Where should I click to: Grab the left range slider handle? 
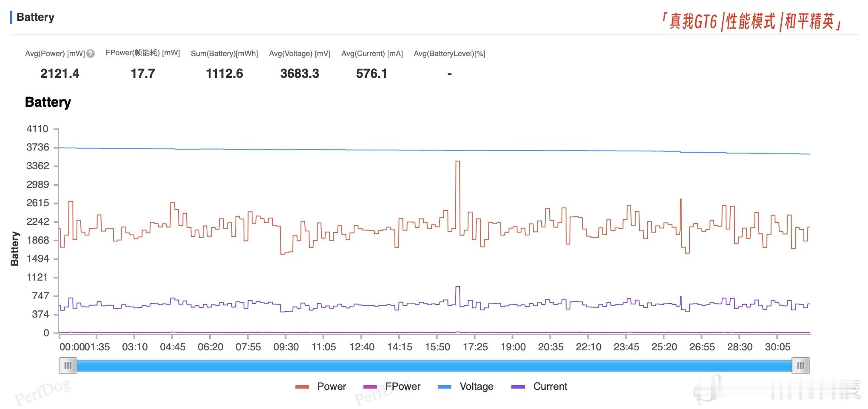tap(68, 366)
